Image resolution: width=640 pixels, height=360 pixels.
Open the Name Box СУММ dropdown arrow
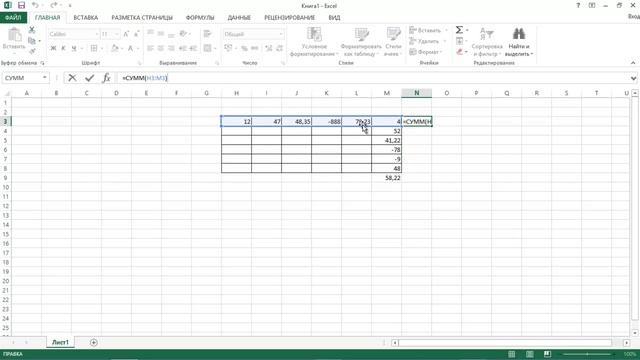(x=44, y=78)
